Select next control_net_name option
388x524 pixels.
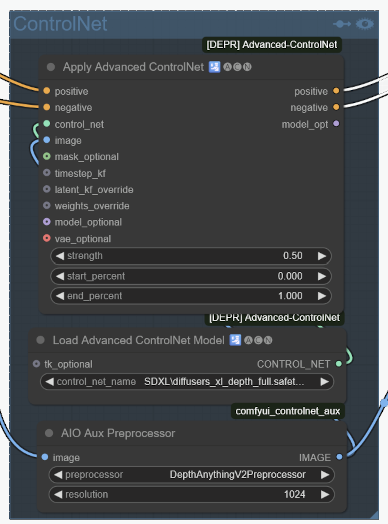tap(324, 382)
